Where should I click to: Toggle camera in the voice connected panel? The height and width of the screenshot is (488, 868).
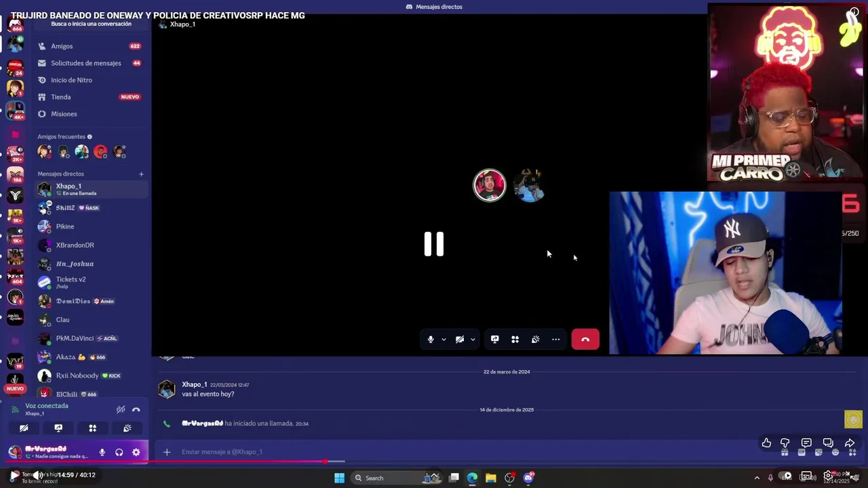point(24,428)
